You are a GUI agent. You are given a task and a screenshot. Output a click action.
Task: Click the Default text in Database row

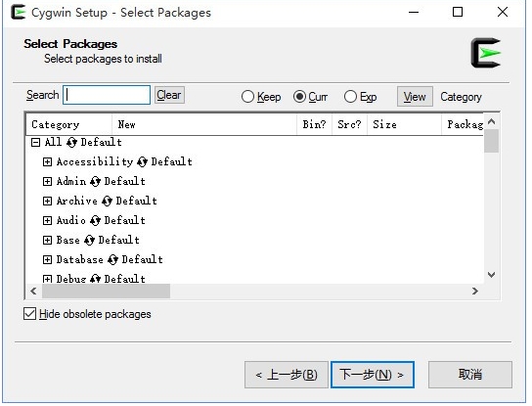(143, 260)
